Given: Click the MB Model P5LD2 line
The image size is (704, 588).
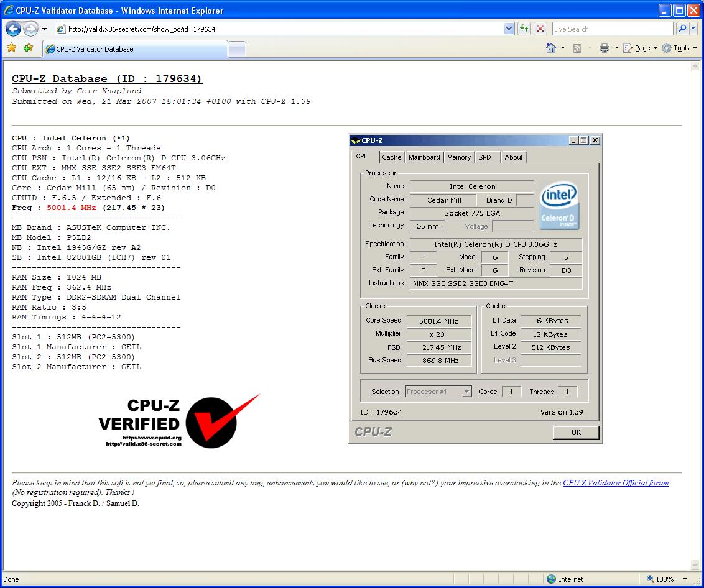Looking at the screenshot, I should (x=51, y=237).
